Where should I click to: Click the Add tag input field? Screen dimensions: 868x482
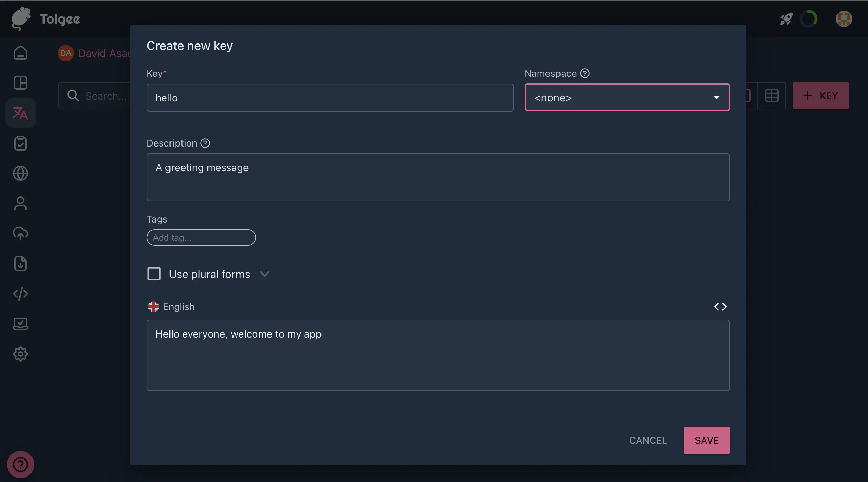click(x=201, y=238)
